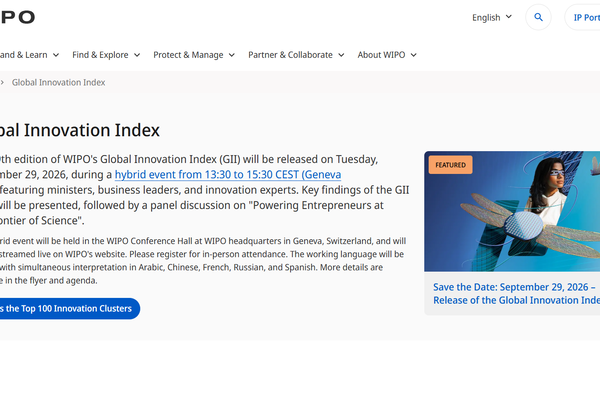Click the Global Innovation Index page heading
This screenshot has height=400, width=600.
[80, 130]
